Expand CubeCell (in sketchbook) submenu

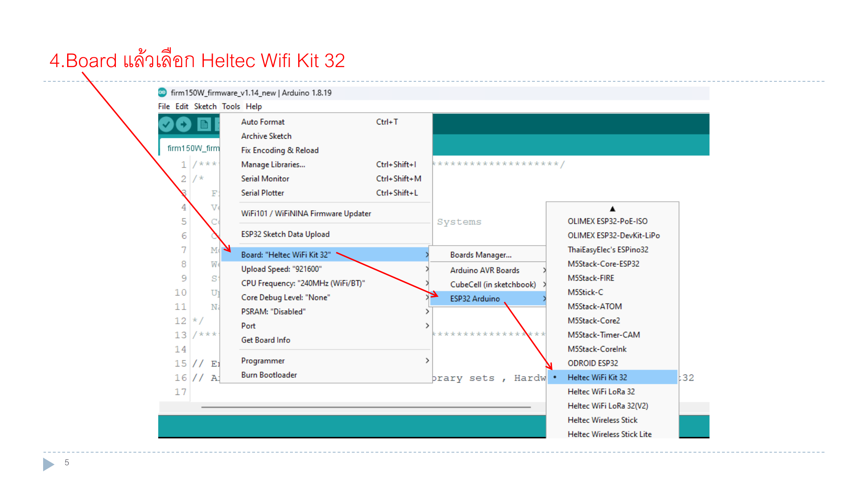488,285
